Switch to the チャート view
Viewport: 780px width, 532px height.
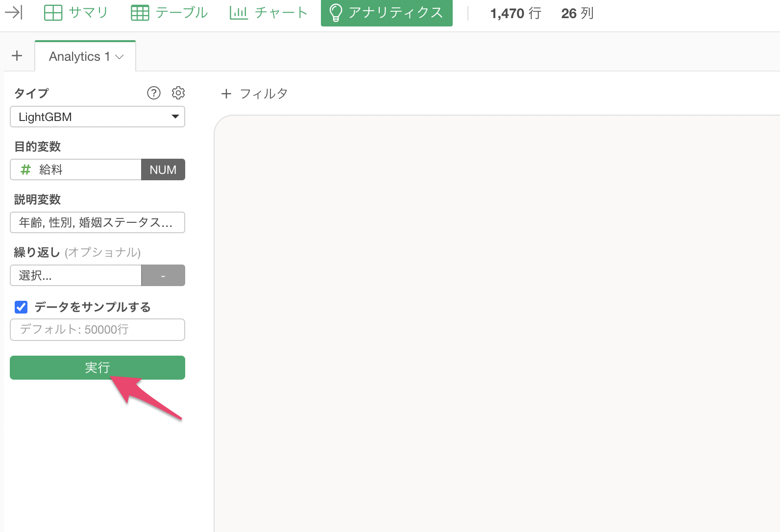[268, 13]
